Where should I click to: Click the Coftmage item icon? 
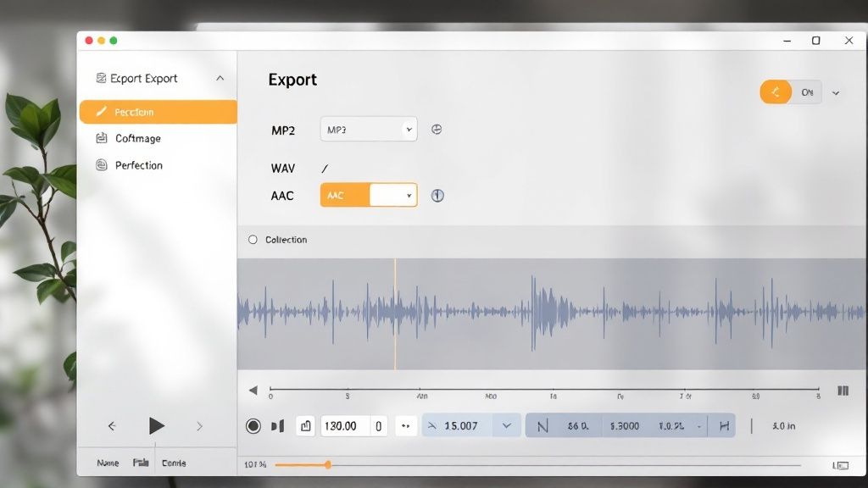[102, 138]
